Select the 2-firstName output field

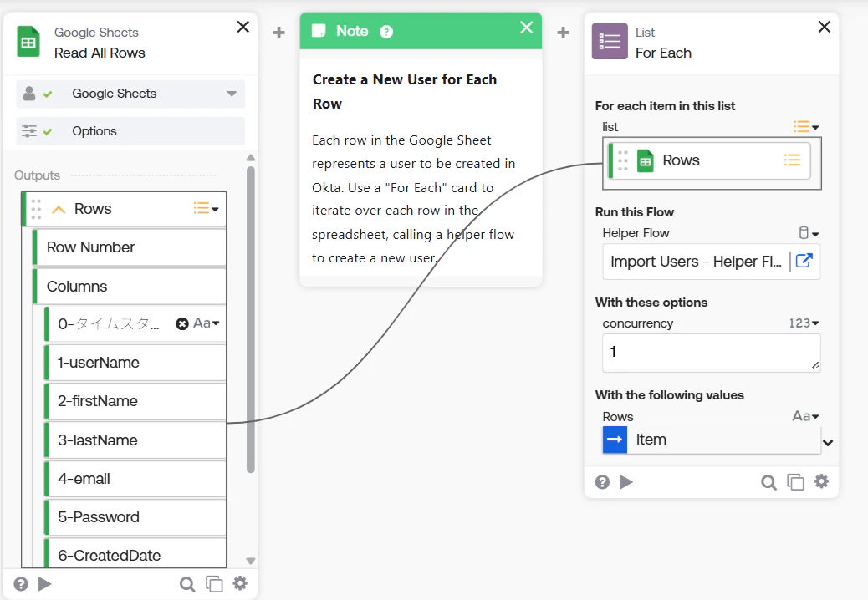point(135,401)
